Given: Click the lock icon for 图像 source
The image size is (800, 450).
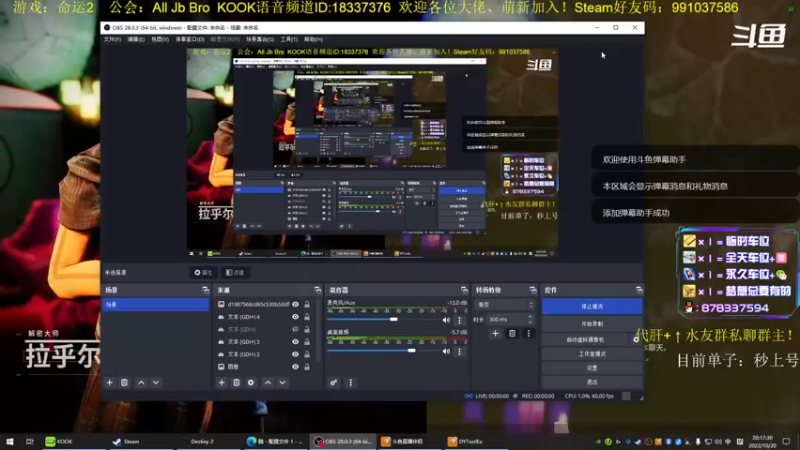Looking at the screenshot, I should [307, 366].
